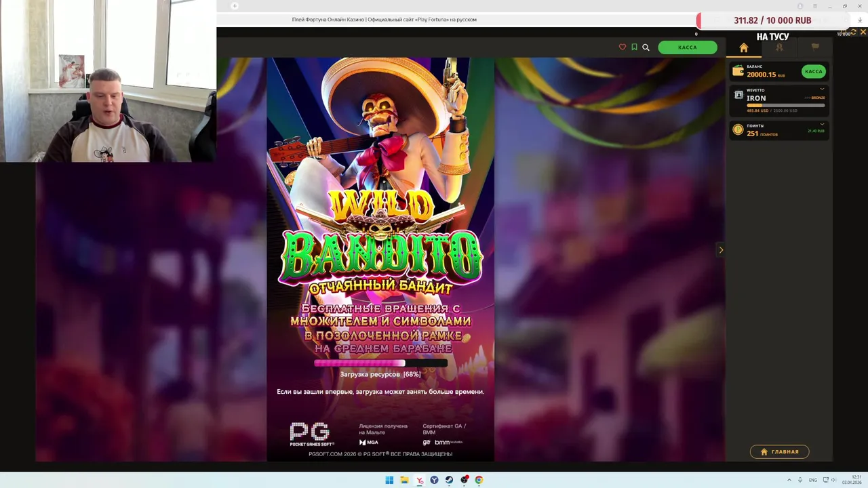The height and width of the screenshot is (488, 868).
Task: Click the 21.40 RUB points value
Action: pyautogui.click(x=816, y=131)
